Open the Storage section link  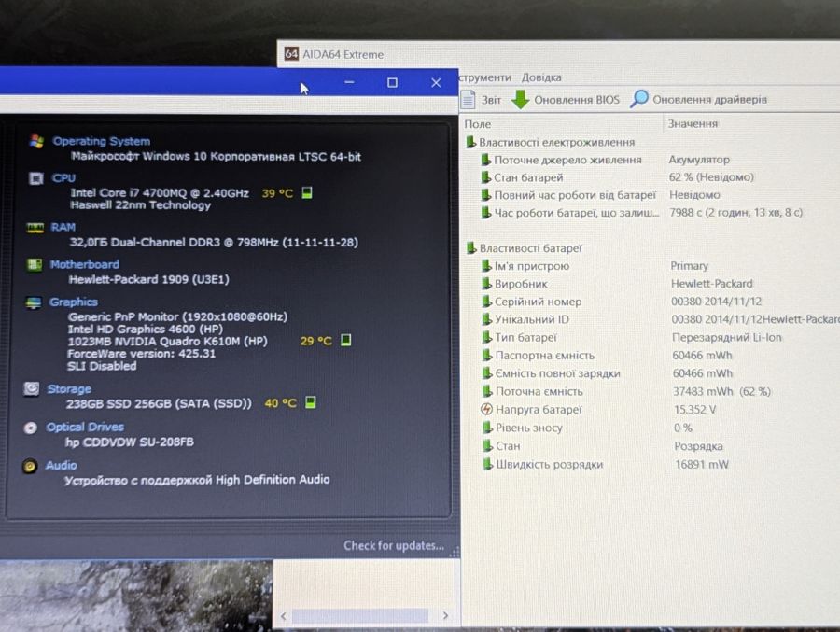(x=69, y=388)
